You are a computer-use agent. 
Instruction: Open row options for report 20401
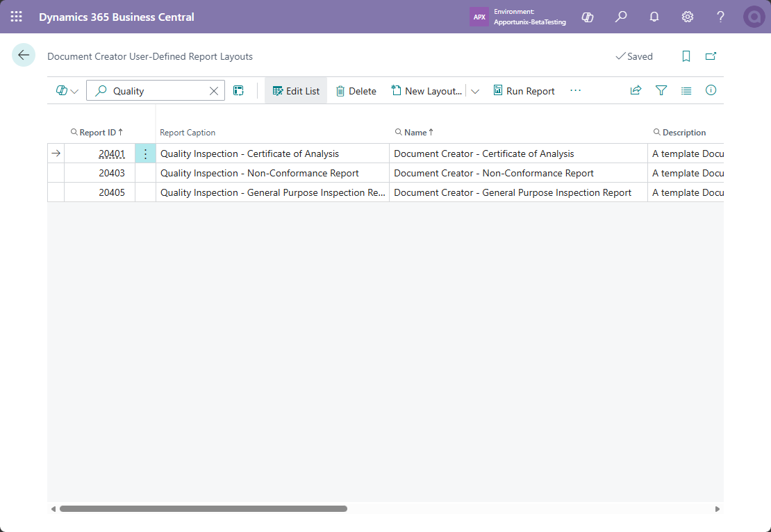146,154
